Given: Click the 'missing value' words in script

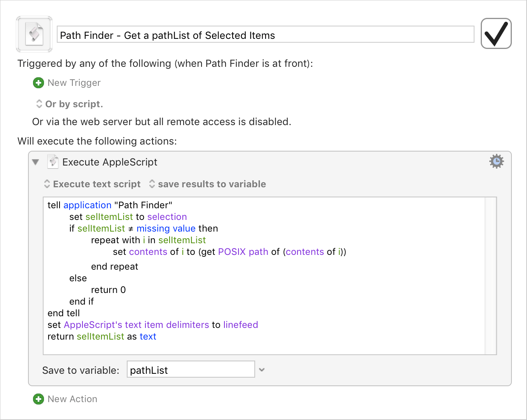Looking at the screenshot, I should click(166, 228).
